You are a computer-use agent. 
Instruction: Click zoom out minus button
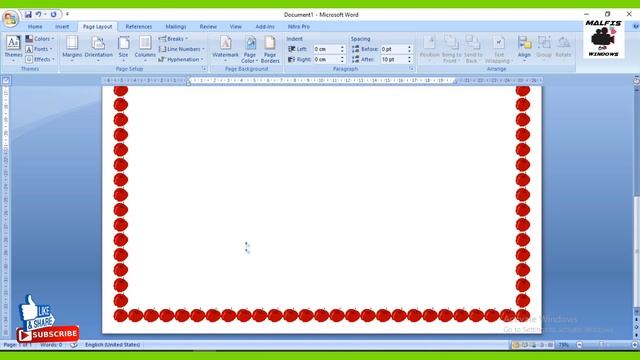[579, 345]
